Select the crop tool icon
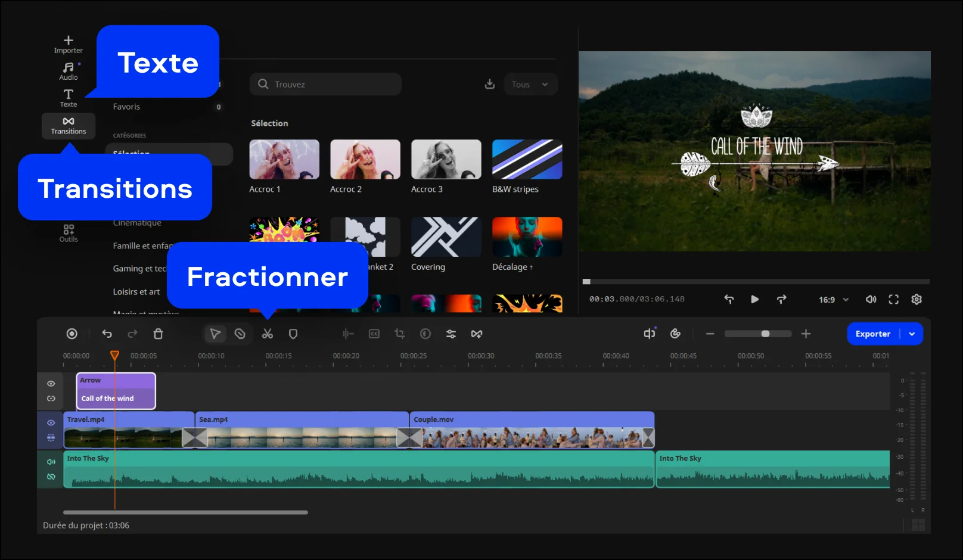Screen dimensions: 963x560 coord(399,334)
